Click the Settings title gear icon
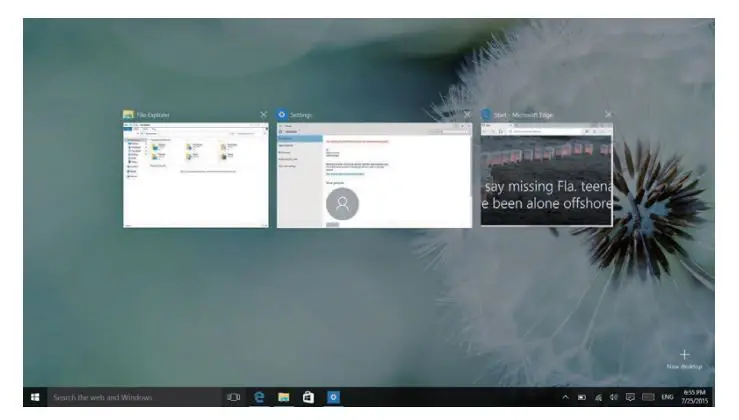The height and width of the screenshot is (420, 739). 282,115
